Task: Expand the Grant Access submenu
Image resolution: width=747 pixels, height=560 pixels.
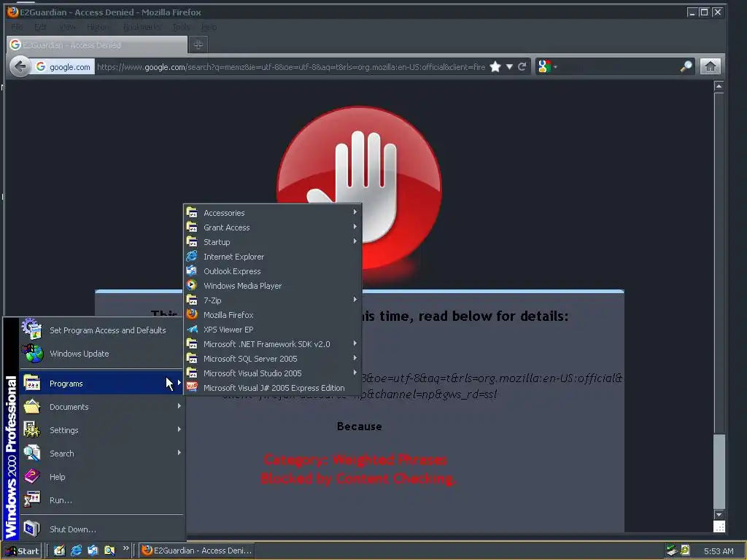Action: [x=273, y=227]
